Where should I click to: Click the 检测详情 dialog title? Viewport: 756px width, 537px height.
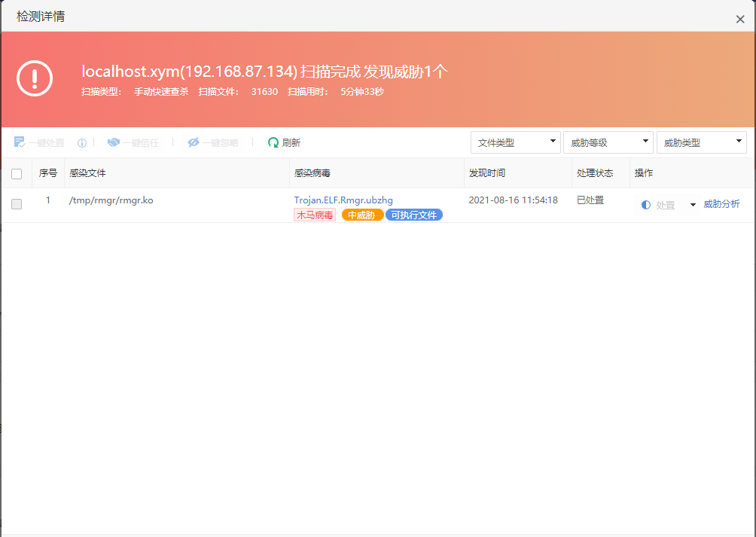[x=41, y=17]
